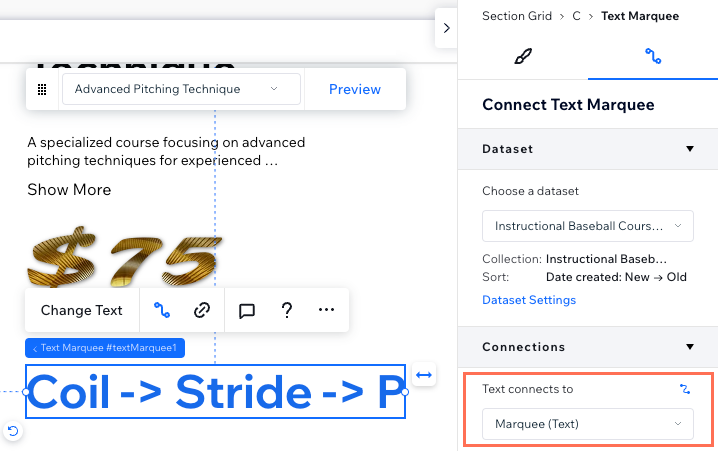Open the more options ellipsis
The width and height of the screenshot is (718, 451).
(x=326, y=310)
